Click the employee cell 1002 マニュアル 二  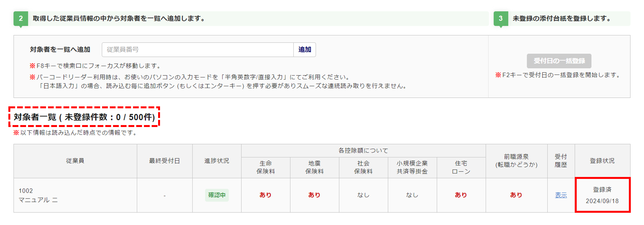[x=75, y=195]
